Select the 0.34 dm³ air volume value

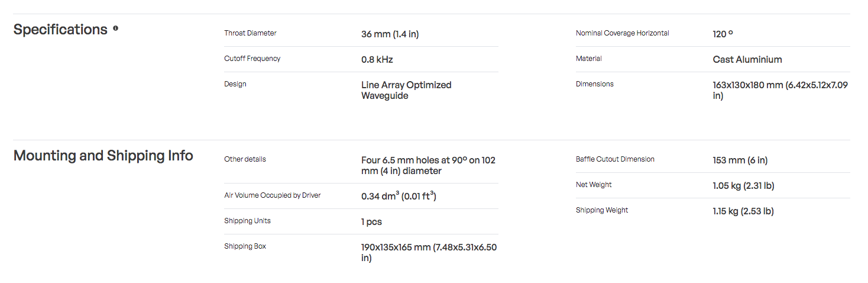coord(399,196)
